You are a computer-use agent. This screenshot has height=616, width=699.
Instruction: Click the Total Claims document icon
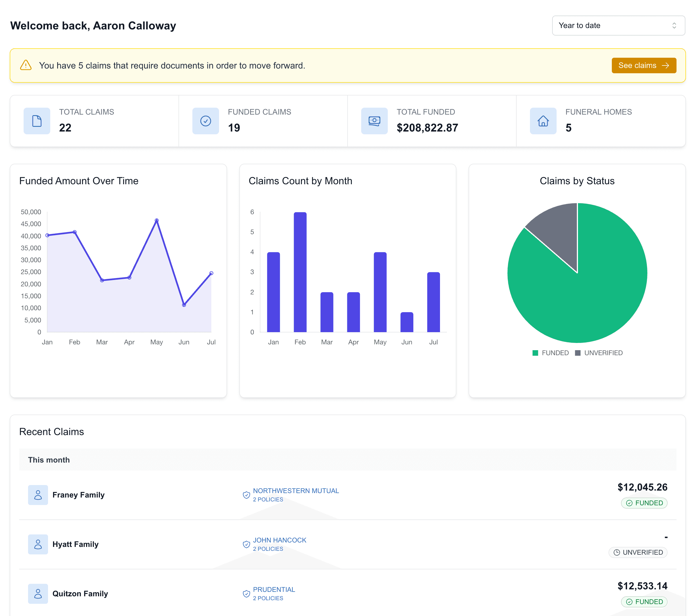click(x=37, y=121)
